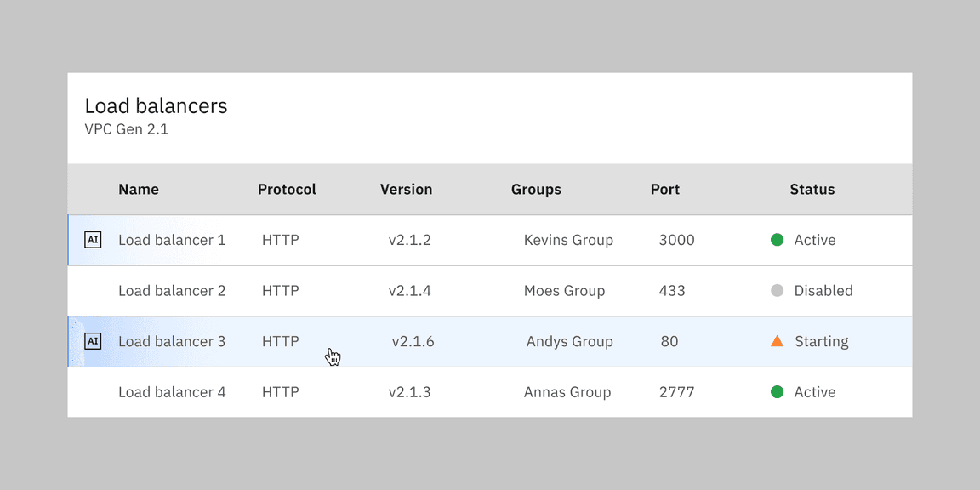This screenshot has height=490, width=980.
Task: Click the Moes Group cell
Action: 564,291
